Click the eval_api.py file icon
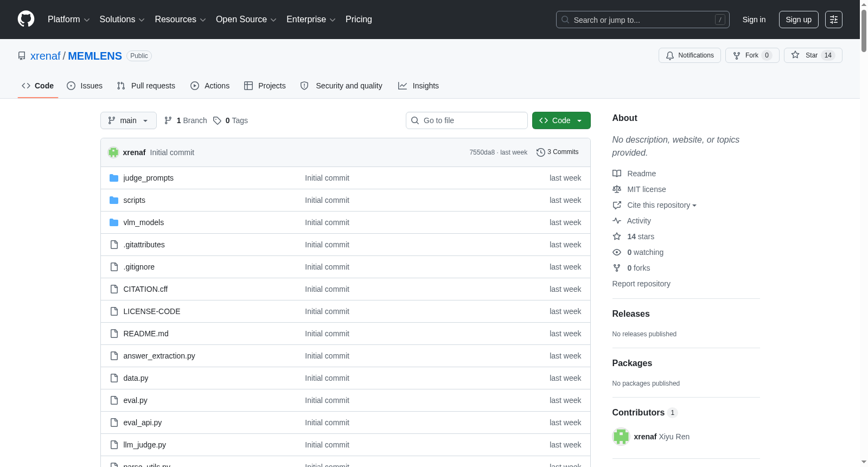 coord(114,423)
